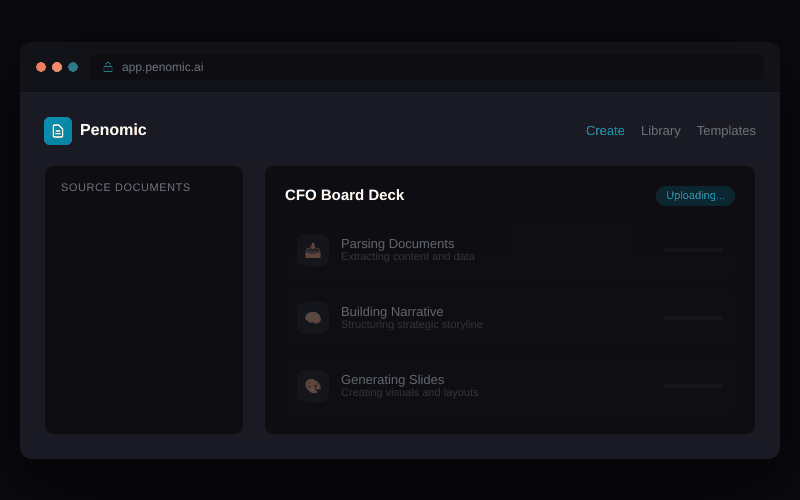The height and width of the screenshot is (500, 800).
Task: Click the Building Narrative brain icon
Action: [x=313, y=318]
